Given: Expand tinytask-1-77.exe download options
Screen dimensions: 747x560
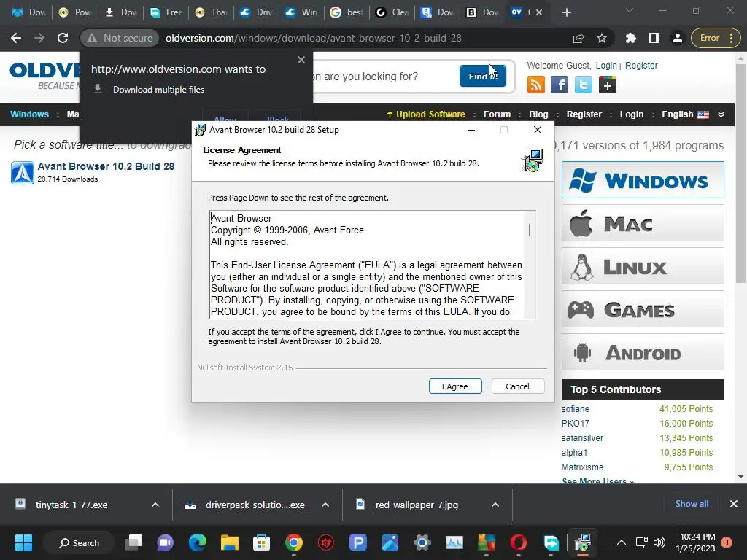Looking at the screenshot, I should click(x=155, y=505).
